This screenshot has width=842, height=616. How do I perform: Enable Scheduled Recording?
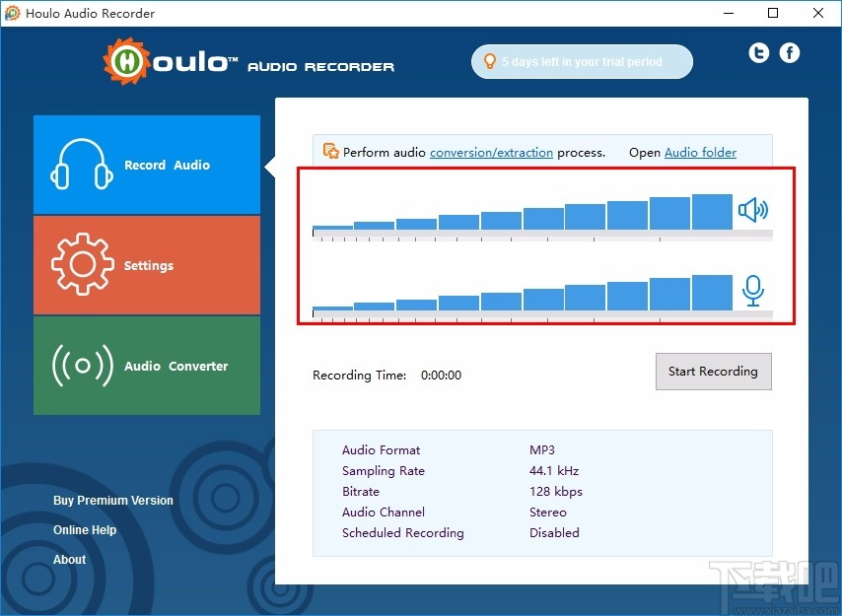pyautogui.click(x=554, y=532)
